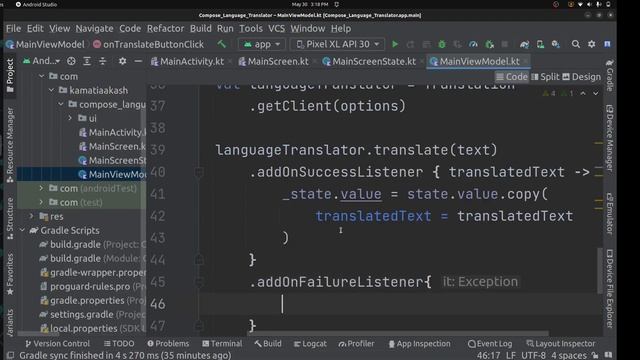Expand the ui folder

(70, 118)
